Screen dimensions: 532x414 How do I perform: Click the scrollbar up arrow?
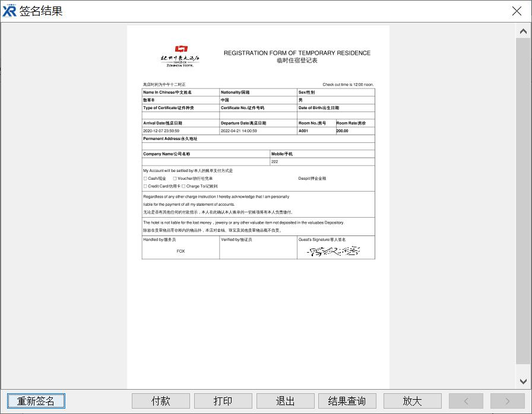[x=523, y=31]
